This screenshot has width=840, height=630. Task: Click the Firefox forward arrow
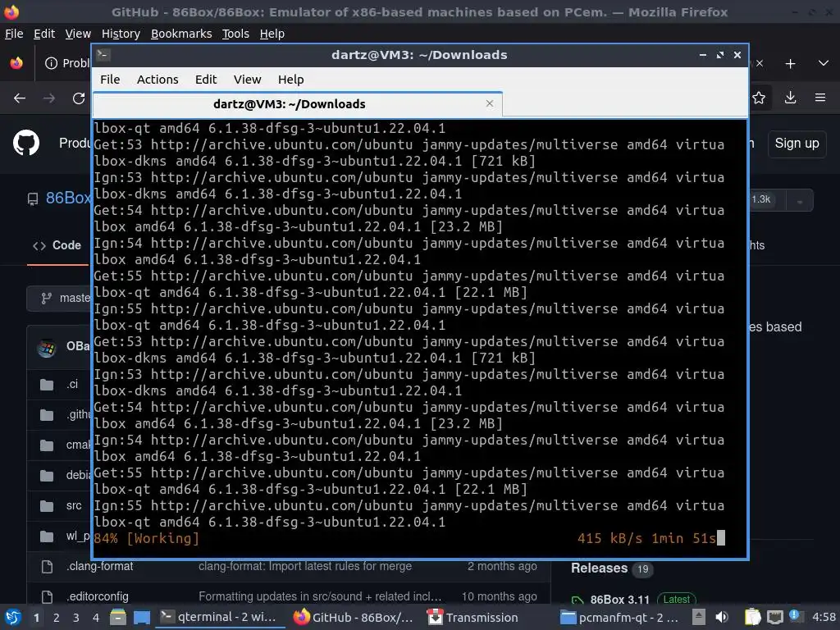(x=49, y=98)
